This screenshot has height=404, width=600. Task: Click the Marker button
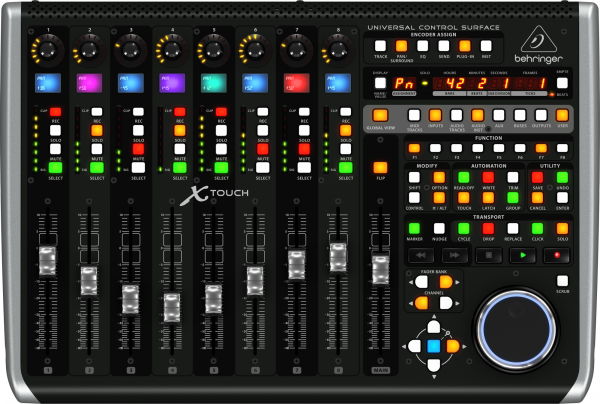414,229
